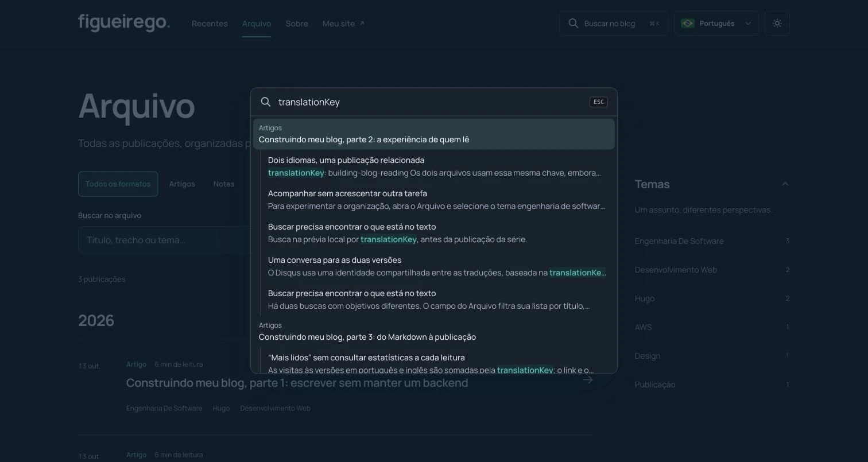The height and width of the screenshot is (462, 868).
Task: Click Engenharia De Software tag under article
Action: coord(164,409)
